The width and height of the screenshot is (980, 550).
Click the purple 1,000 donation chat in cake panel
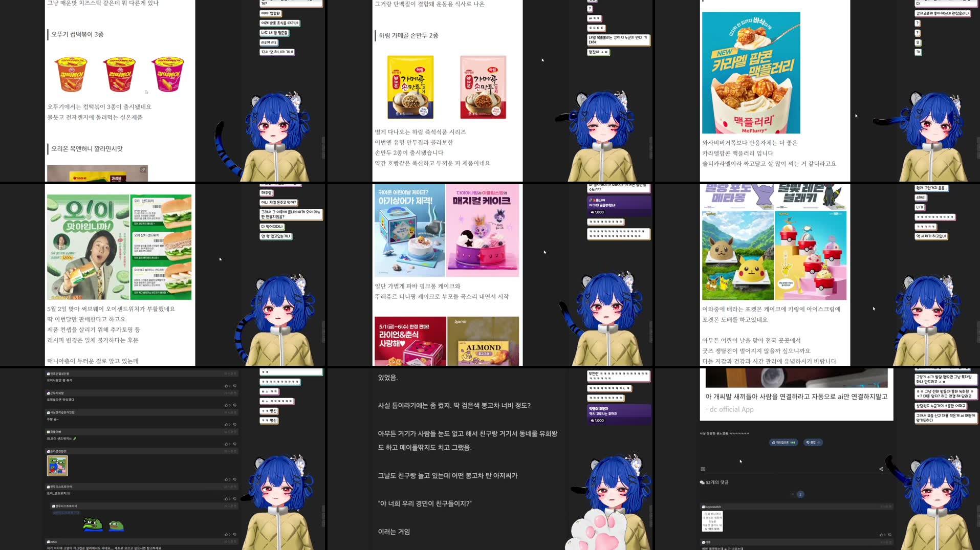pos(619,206)
